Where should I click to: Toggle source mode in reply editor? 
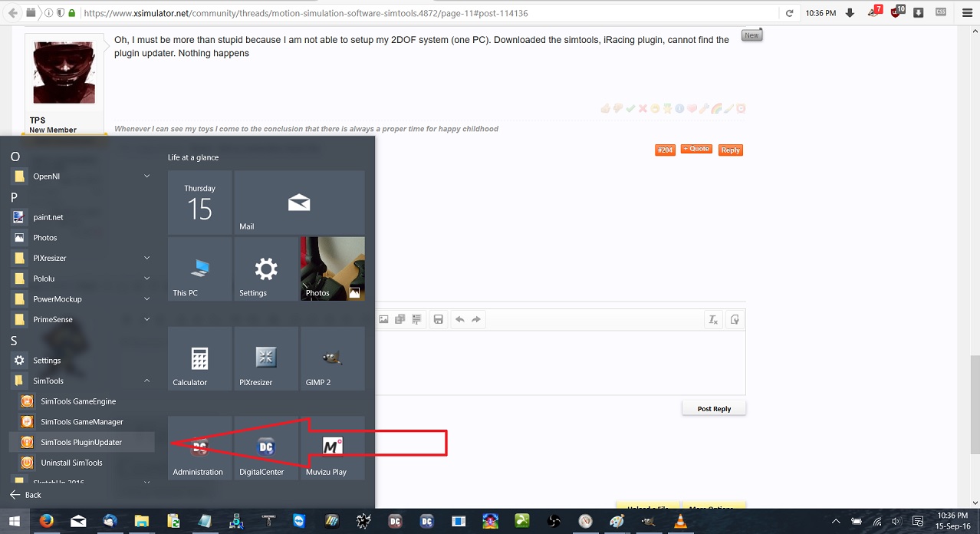point(734,320)
